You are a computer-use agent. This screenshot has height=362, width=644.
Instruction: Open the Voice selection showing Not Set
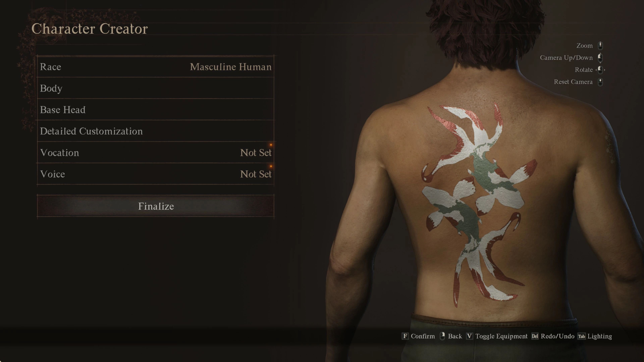coord(155,174)
